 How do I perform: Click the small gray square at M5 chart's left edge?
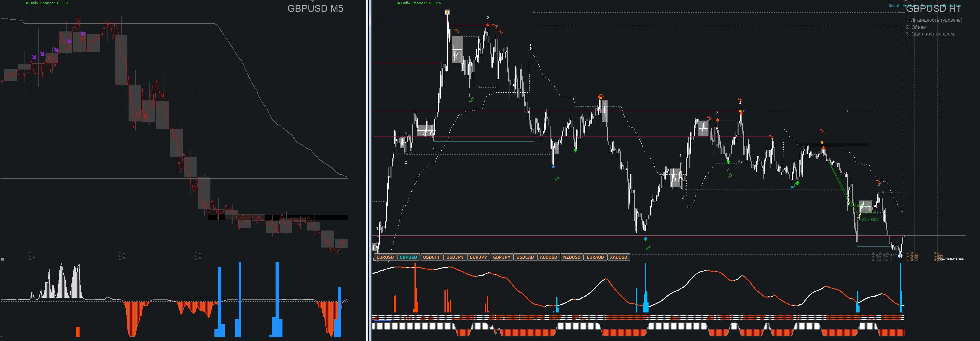(x=3, y=259)
